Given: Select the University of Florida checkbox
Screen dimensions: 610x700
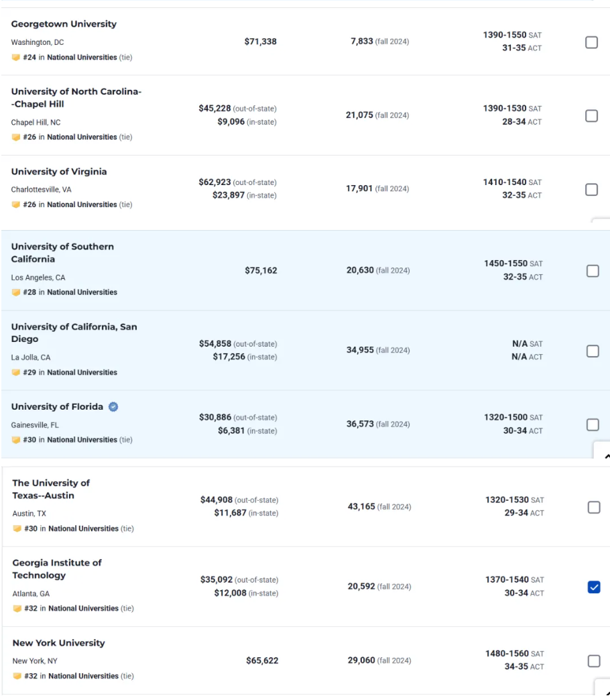Looking at the screenshot, I should pyautogui.click(x=593, y=424).
